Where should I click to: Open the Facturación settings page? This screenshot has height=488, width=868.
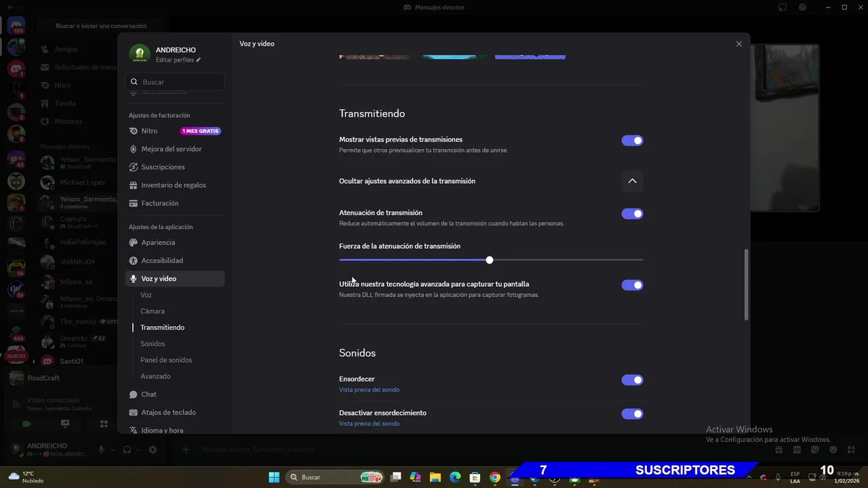tap(175, 203)
